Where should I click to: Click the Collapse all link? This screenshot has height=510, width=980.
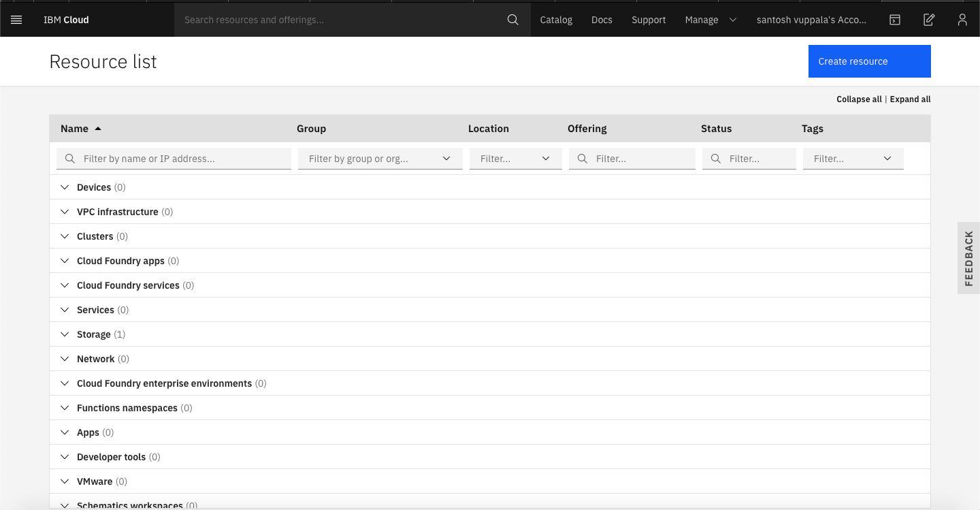(x=859, y=99)
